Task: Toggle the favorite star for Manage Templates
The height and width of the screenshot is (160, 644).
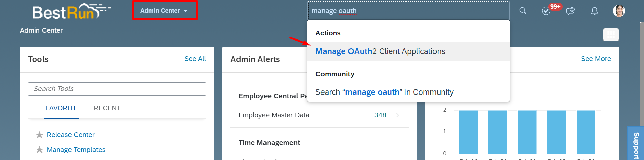Action: (x=39, y=150)
